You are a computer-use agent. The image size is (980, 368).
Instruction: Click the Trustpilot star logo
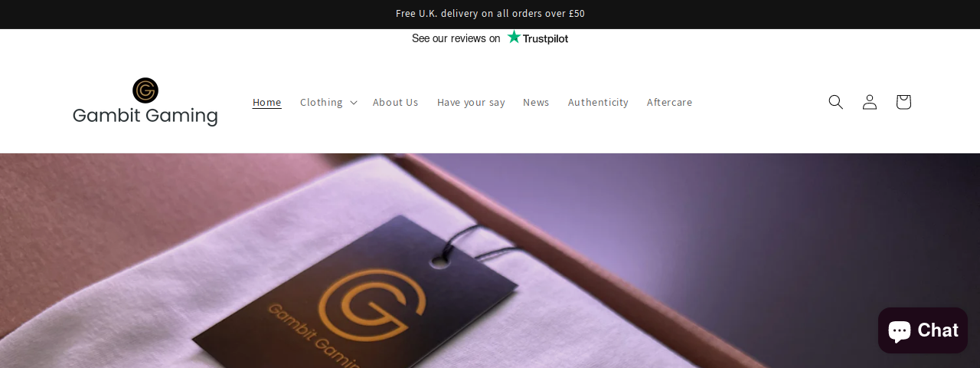coord(514,37)
